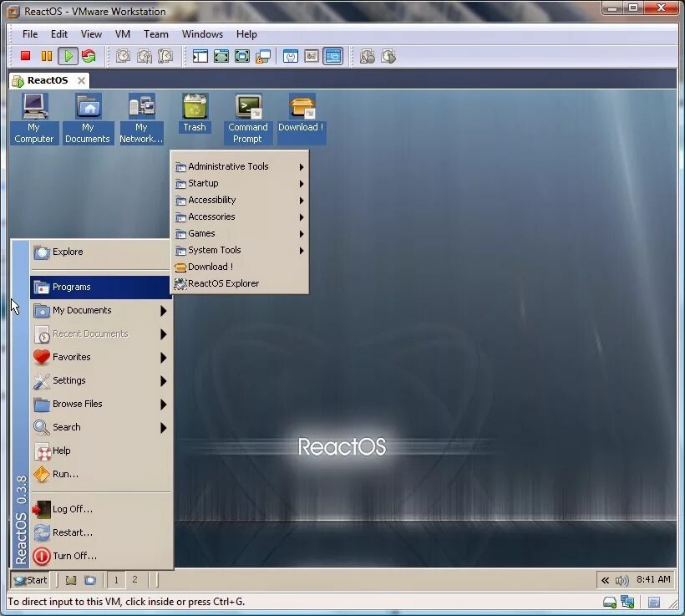Select the ReactOS VM tab
The image size is (685, 616).
(x=48, y=80)
